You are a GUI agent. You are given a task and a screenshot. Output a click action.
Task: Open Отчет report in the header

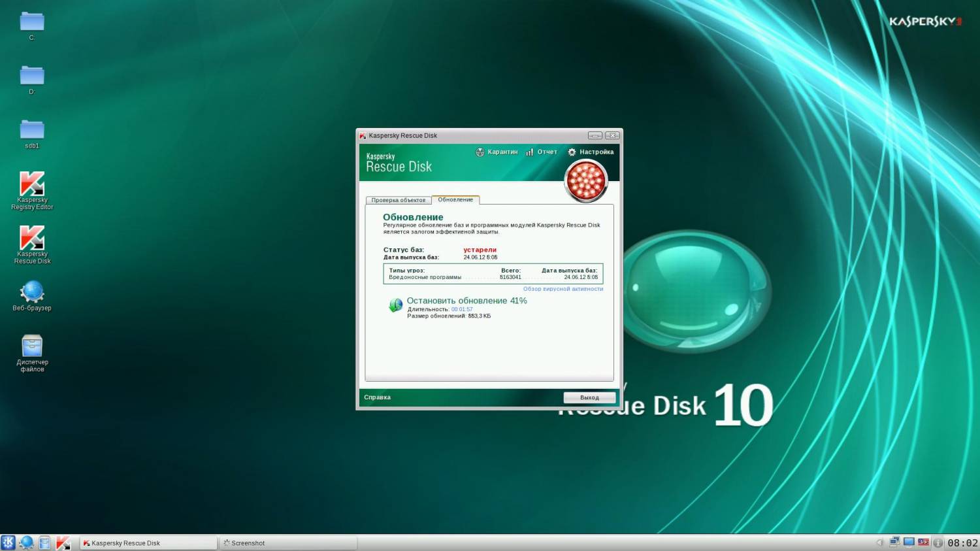click(547, 152)
